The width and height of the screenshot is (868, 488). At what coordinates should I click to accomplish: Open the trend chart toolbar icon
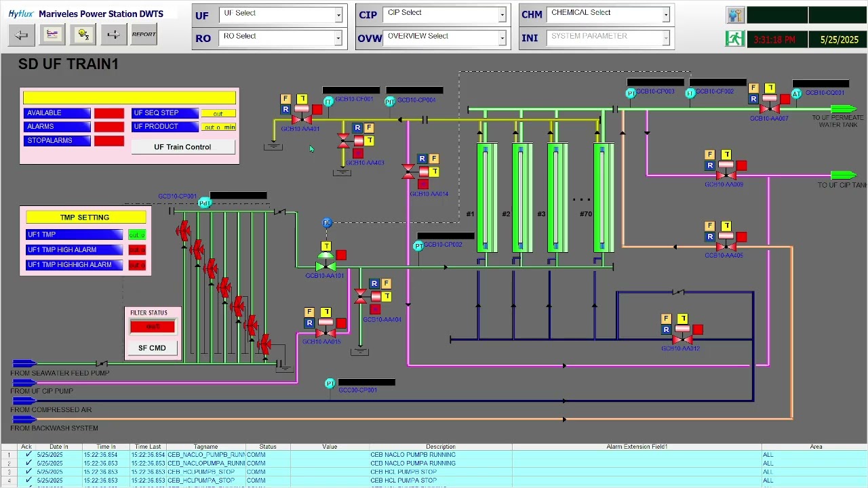pyautogui.click(x=52, y=35)
